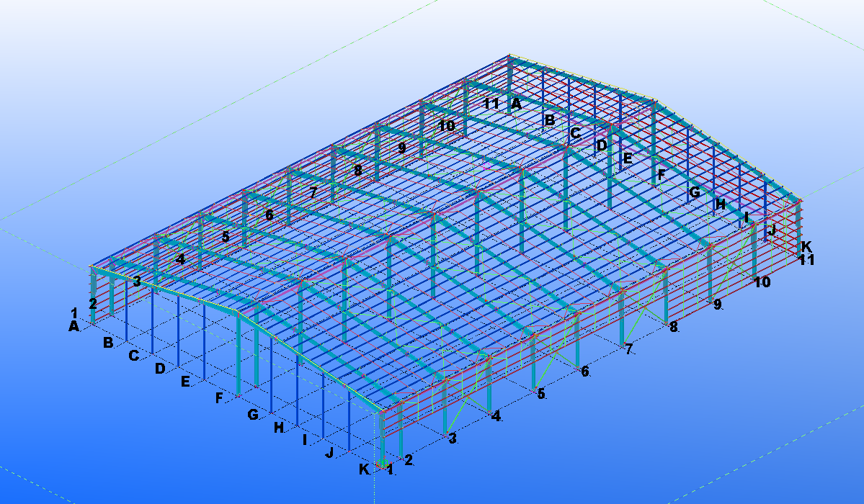This screenshot has height=504, width=864.
Task: Click grid label G on the axis 1 gable end
Action: 253,414
